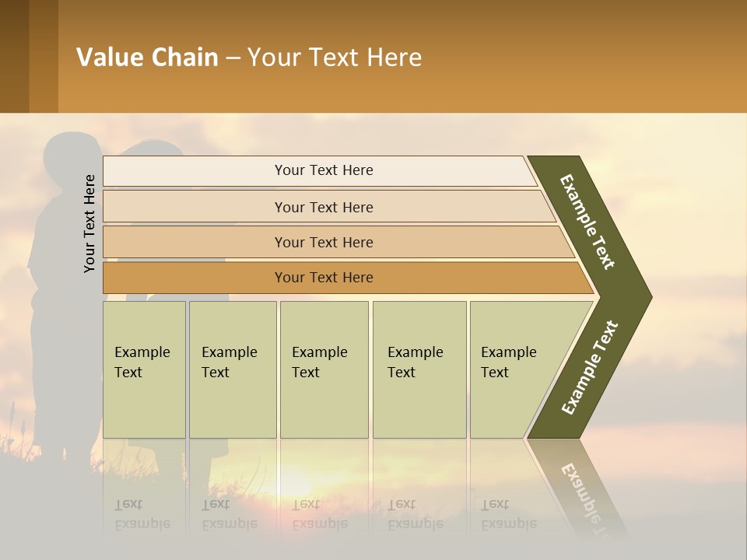The image size is (747, 560).
Task: Click the reflected text below the fifth box
Action: tap(509, 514)
